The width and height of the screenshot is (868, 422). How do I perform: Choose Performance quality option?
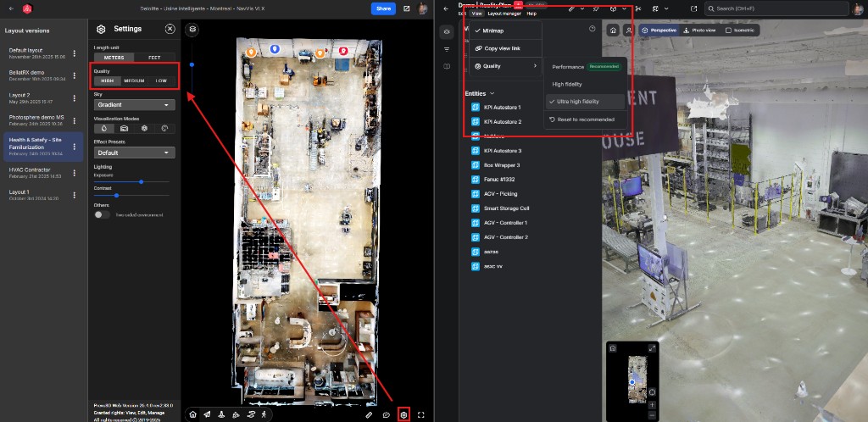pos(585,67)
